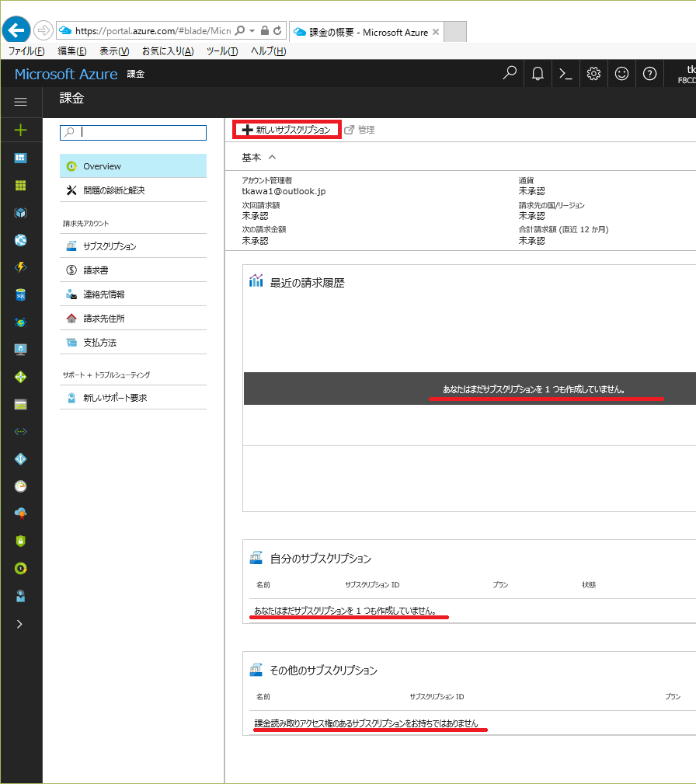Open Storage accounts striped icon
The height and width of the screenshot is (784, 696).
(x=20, y=405)
